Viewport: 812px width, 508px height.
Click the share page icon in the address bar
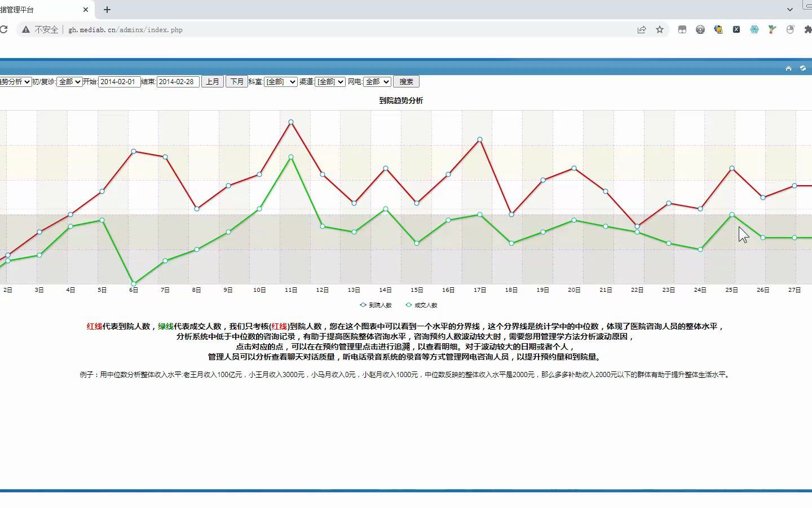point(642,30)
